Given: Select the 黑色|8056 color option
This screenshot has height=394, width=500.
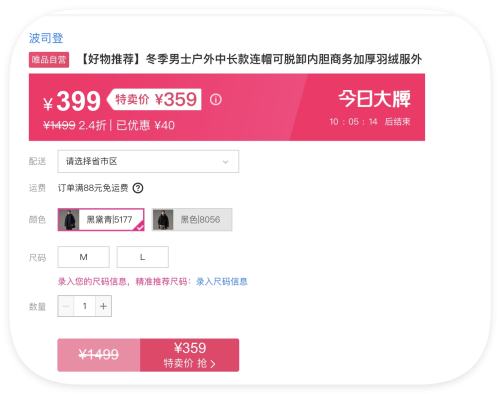Looking at the screenshot, I should pos(192,220).
